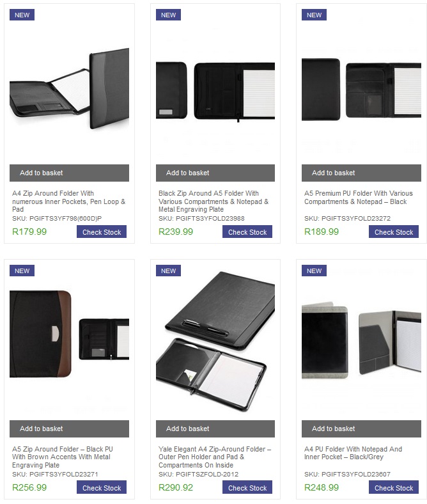Check stock for the R179.99 folder
This screenshot has height=504, width=427.
coord(102,232)
